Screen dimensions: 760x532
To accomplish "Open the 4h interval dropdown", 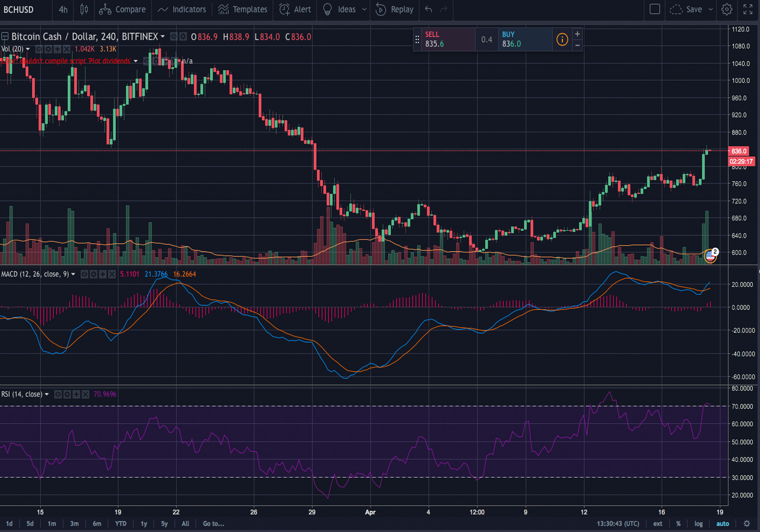I will point(63,9).
